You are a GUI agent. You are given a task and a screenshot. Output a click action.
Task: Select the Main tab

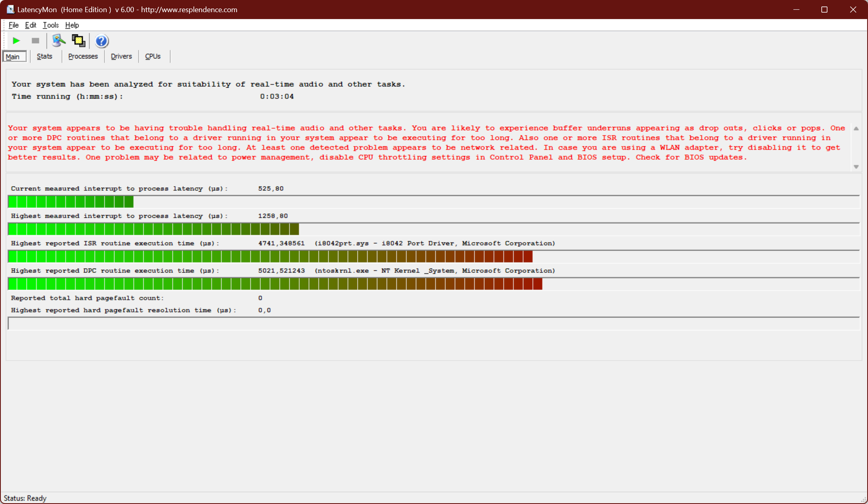pyautogui.click(x=13, y=57)
